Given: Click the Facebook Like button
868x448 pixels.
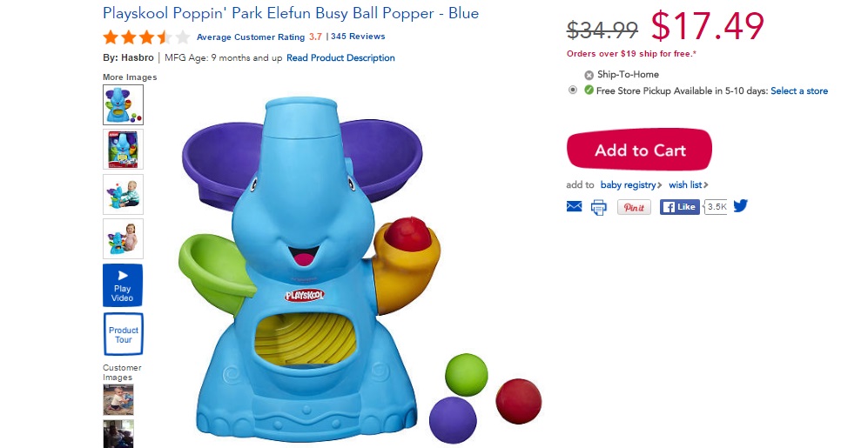Looking at the screenshot, I should [679, 207].
